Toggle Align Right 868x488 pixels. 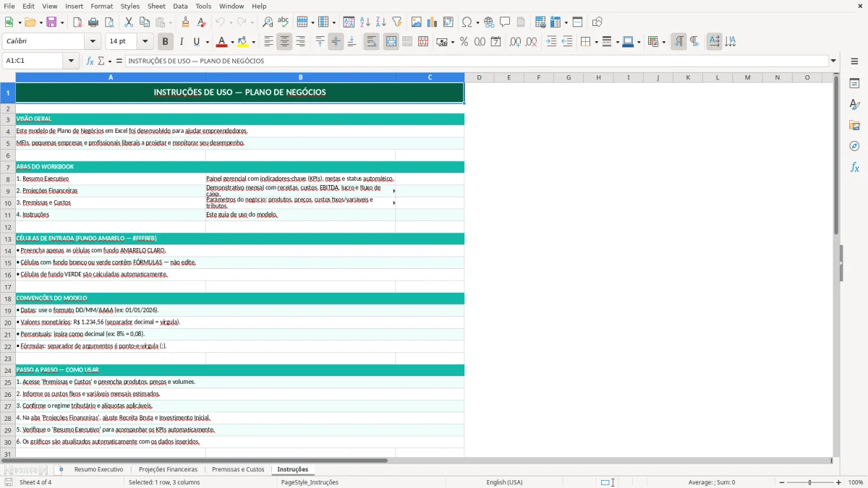pos(300,42)
